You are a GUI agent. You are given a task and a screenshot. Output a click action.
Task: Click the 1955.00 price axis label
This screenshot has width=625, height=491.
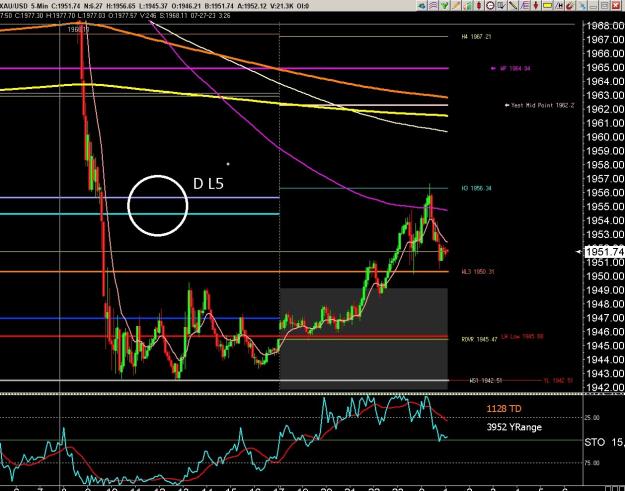tap(605, 207)
